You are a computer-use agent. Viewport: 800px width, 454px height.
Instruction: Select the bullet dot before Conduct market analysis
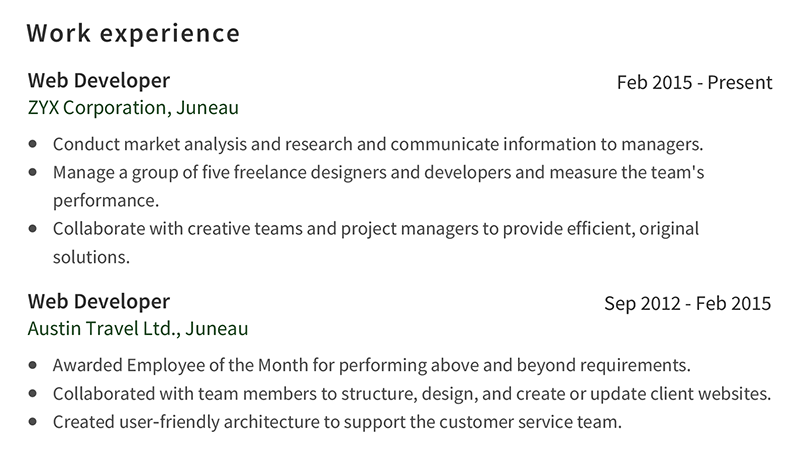tap(33, 144)
